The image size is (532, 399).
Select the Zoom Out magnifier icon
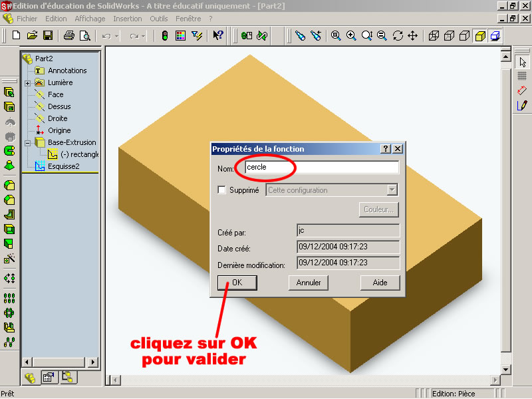click(x=382, y=35)
